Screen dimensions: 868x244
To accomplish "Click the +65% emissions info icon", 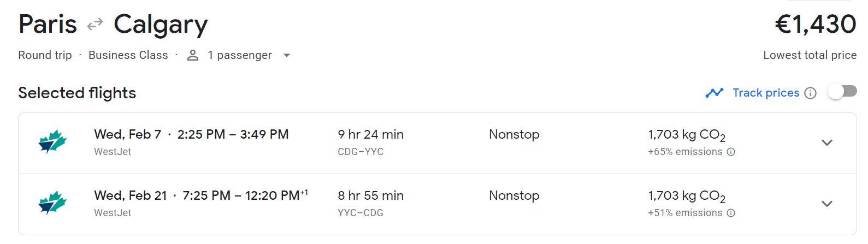I will coord(731,152).
